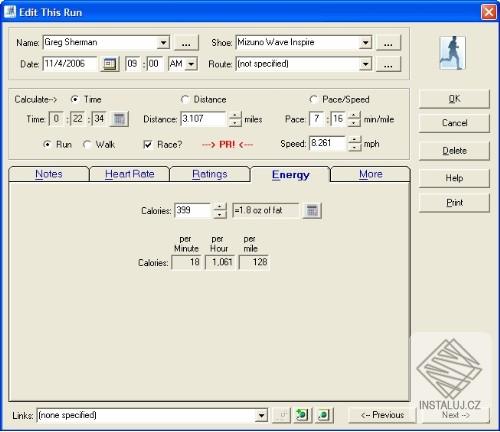
Task: Switch to the Heart Rate tab
Action: (x=130, y=174)
